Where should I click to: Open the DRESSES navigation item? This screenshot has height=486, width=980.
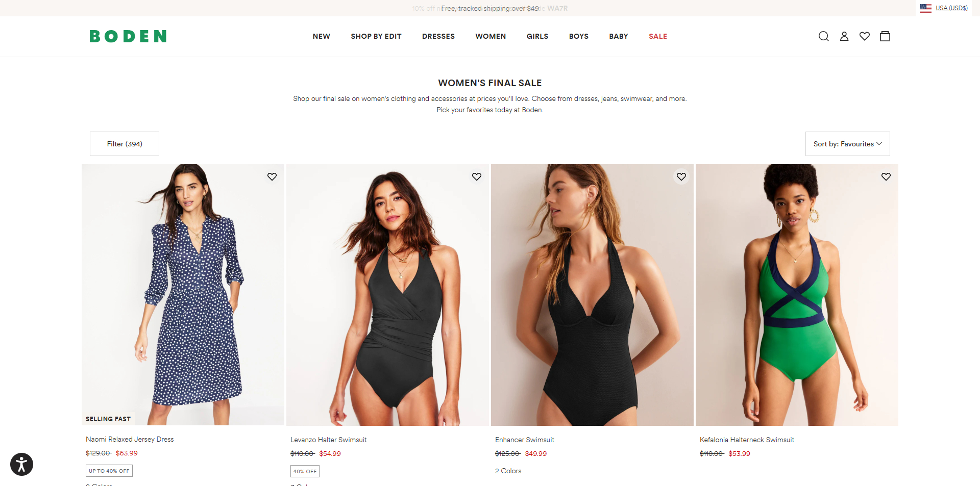(x=438, y=36)
